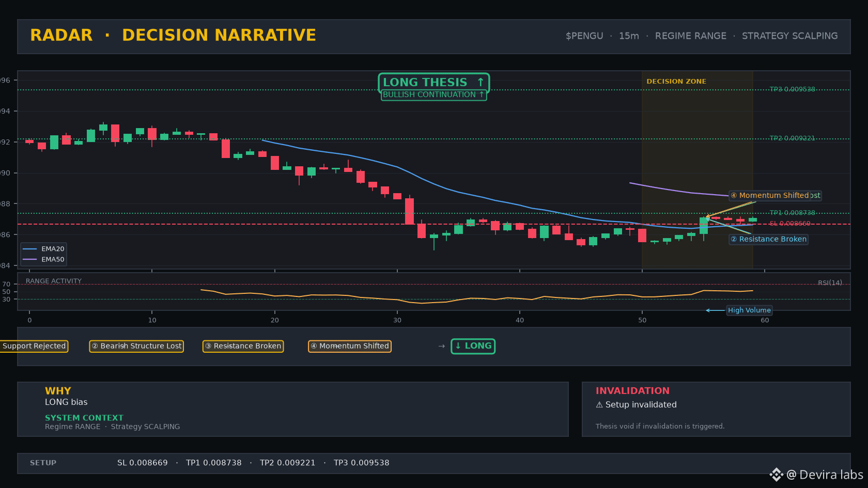The image size is (868, 488).
Task: Click the EMA50 legend entry
Action: pyautogui.click(x=43, y=260)
